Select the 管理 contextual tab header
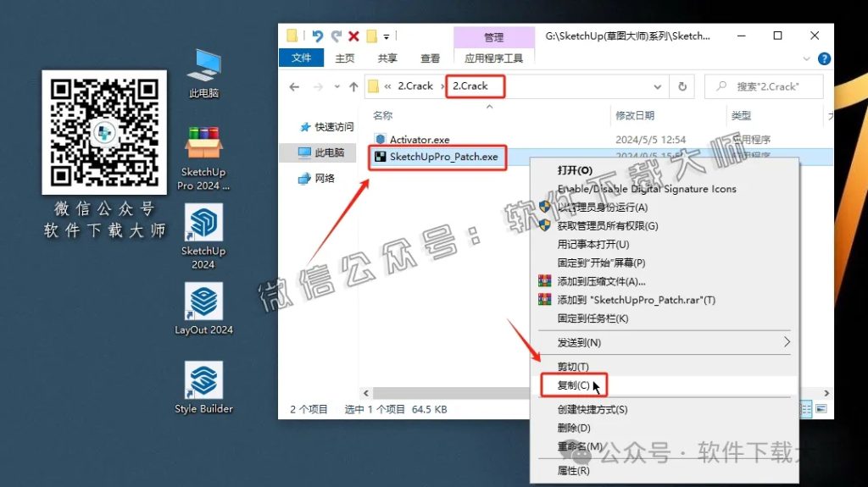 tap(494, 37)
